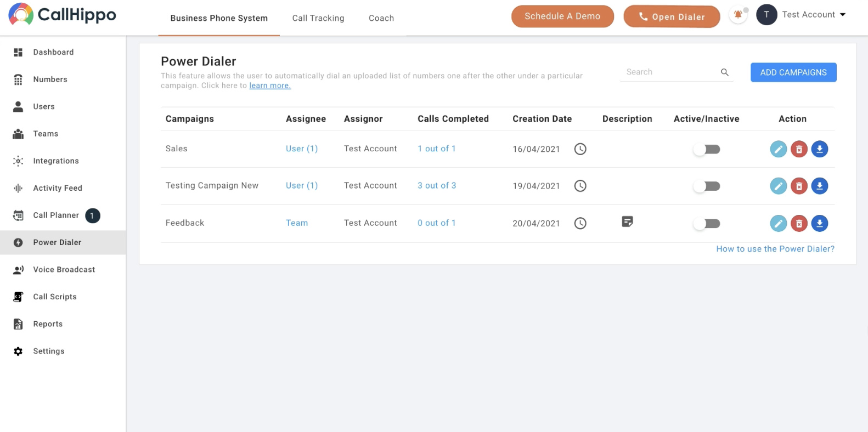Click the Schedule A Demo button

pos(562,16)
